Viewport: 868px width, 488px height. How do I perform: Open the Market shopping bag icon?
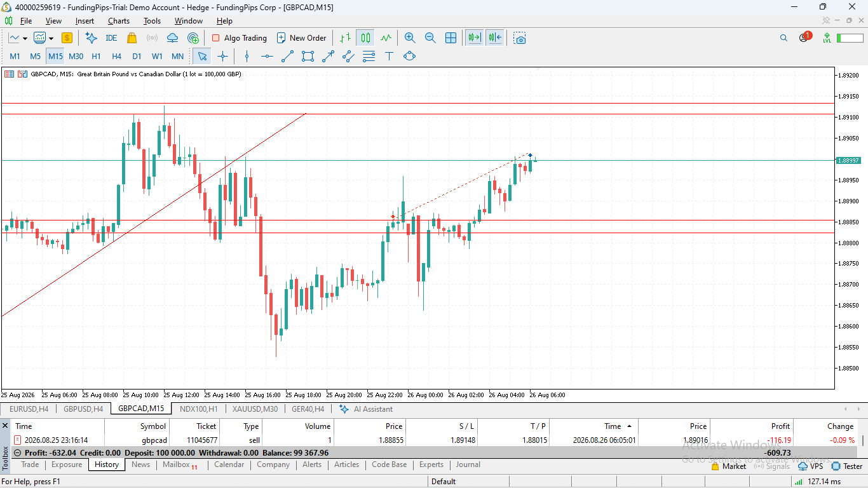(132, 38)
